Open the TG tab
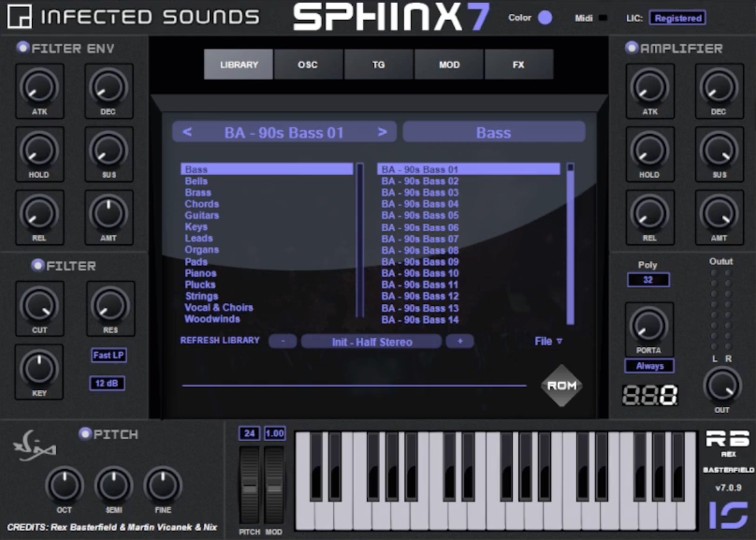Image resolution: width=756 pixels, height=540 pixels. [x=378, y=65]
